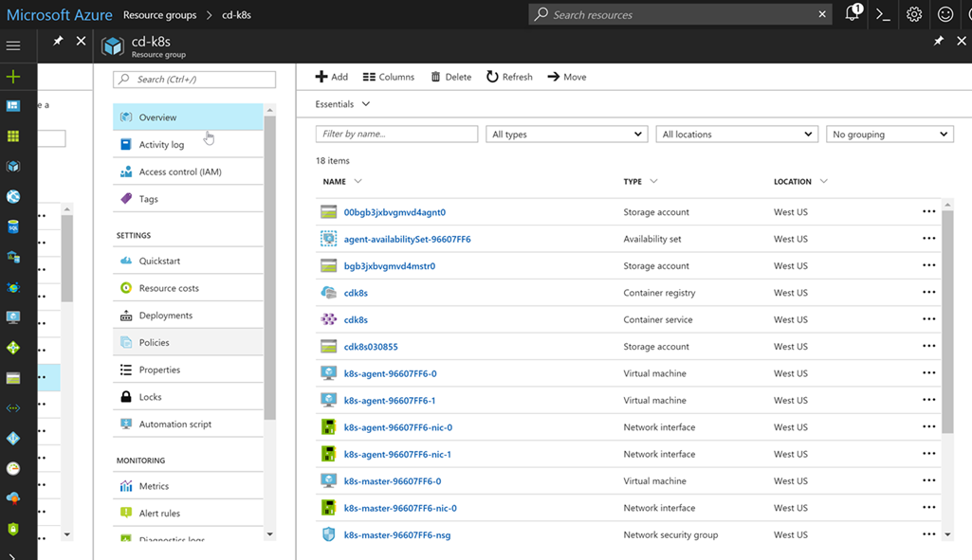Click the feedback smiley icon

click(x=945, y=14)
